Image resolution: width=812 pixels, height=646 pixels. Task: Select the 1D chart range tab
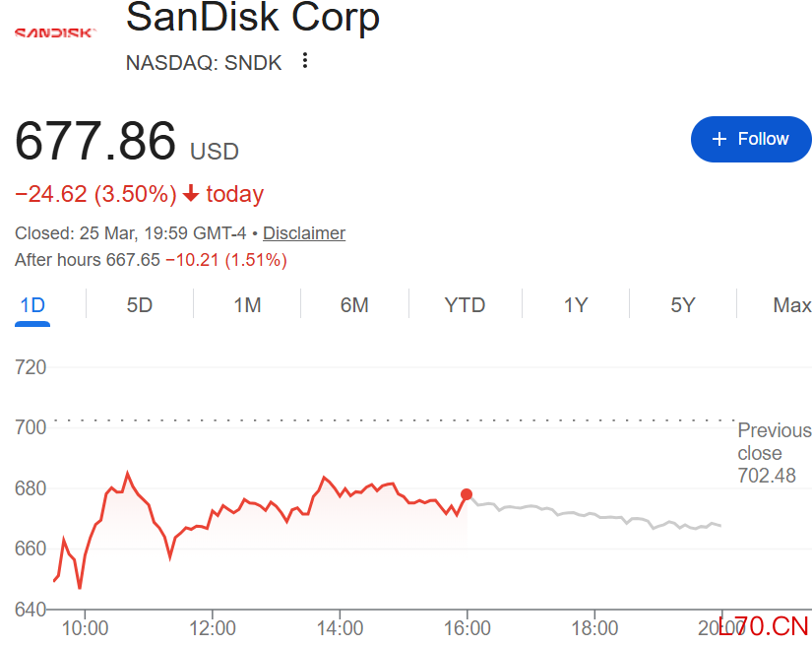coord(33,305)
